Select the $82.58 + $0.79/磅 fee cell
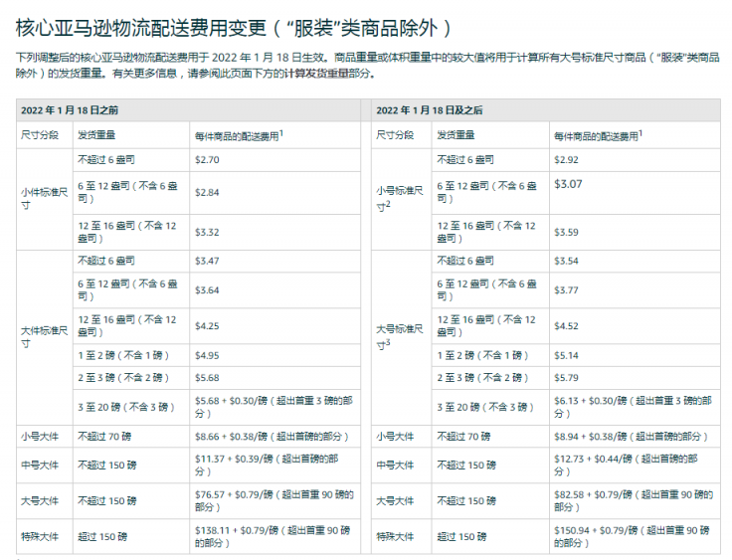The width and height of the screenshot is (732, 560). pos(634,500)
